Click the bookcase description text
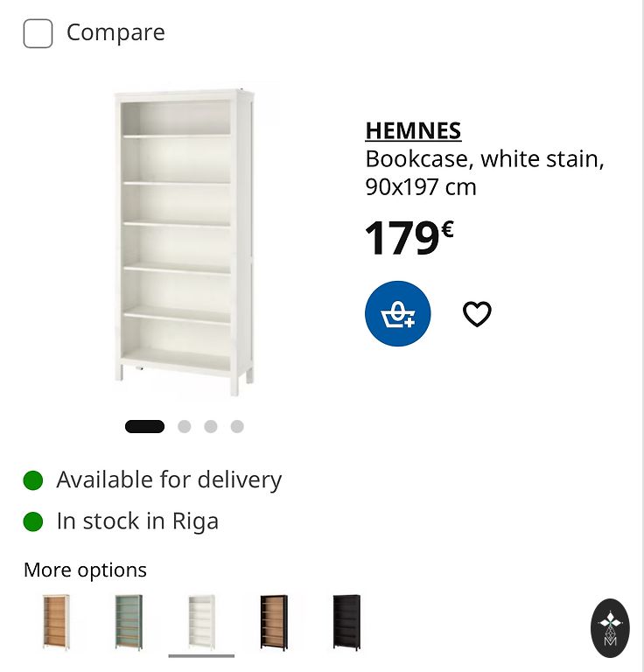 [x=484, y=172]
